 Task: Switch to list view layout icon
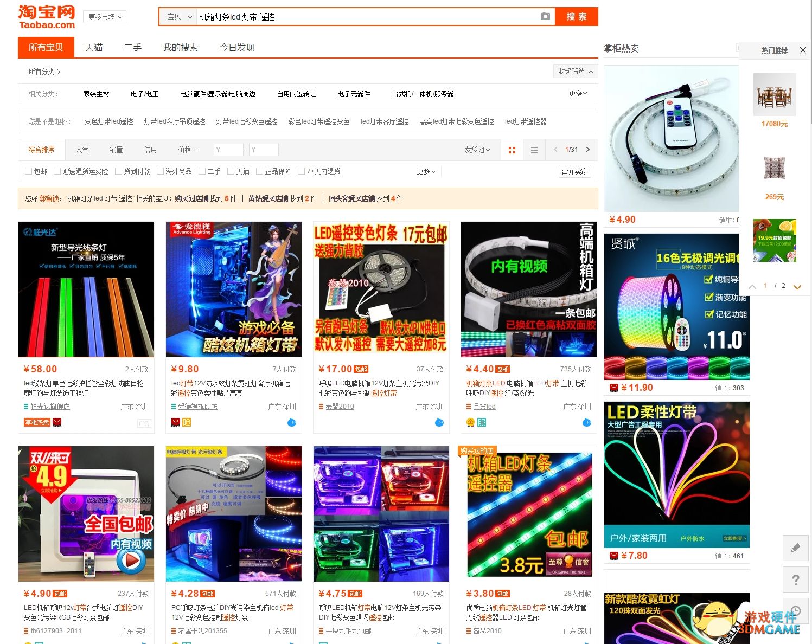(534, 150)
